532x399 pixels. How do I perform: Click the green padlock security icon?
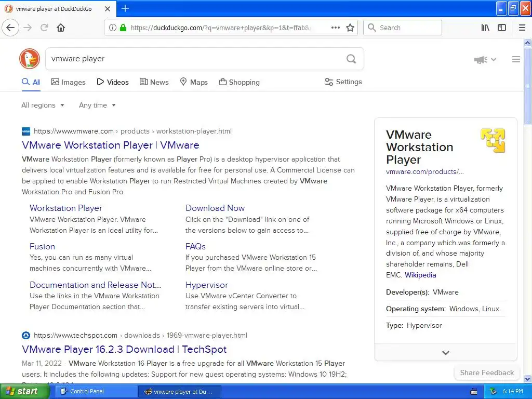[123, 28]
